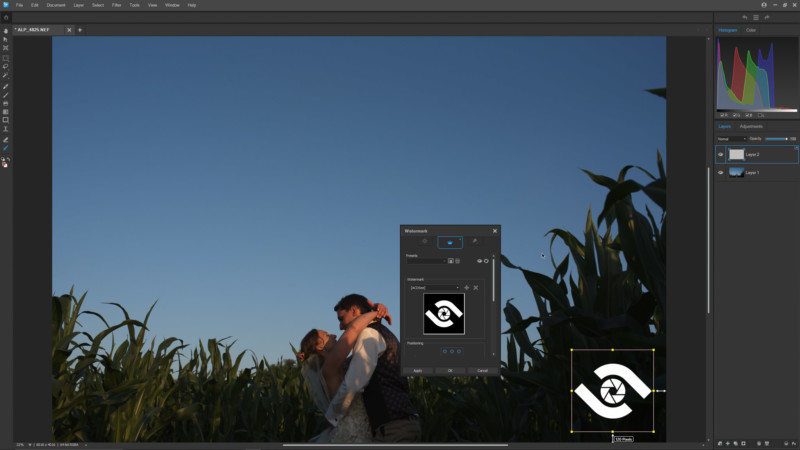
Task: Click Cancel in Watermark dialog
Action: [x=482, y=371]
